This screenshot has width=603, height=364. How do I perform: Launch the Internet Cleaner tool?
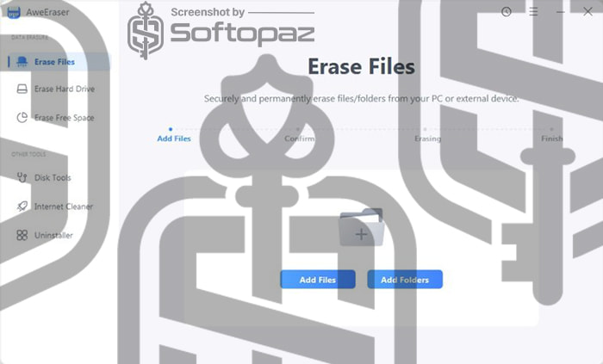pos(59,207)
